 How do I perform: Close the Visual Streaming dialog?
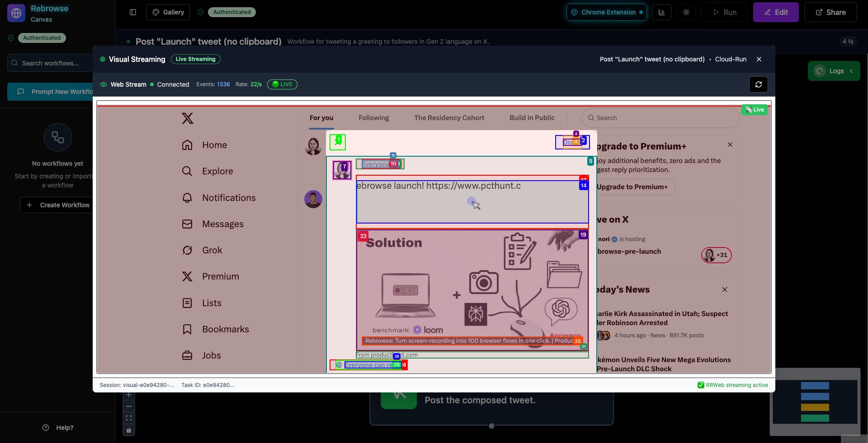click(x=759, y=59)
